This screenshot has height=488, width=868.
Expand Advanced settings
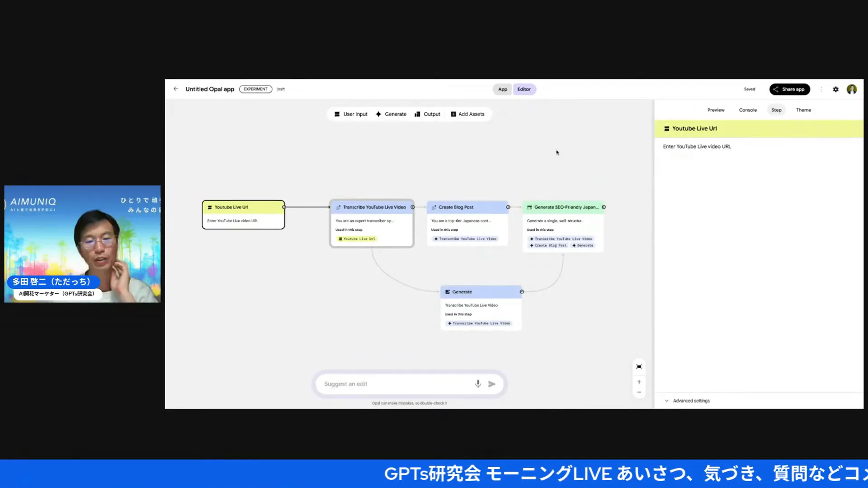[687, 401]
